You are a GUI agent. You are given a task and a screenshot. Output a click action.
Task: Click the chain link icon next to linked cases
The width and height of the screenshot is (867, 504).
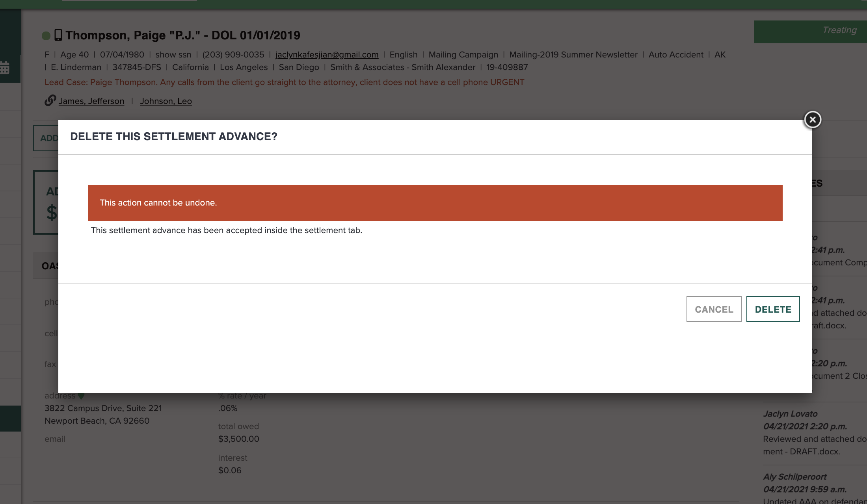coord(50,101)
